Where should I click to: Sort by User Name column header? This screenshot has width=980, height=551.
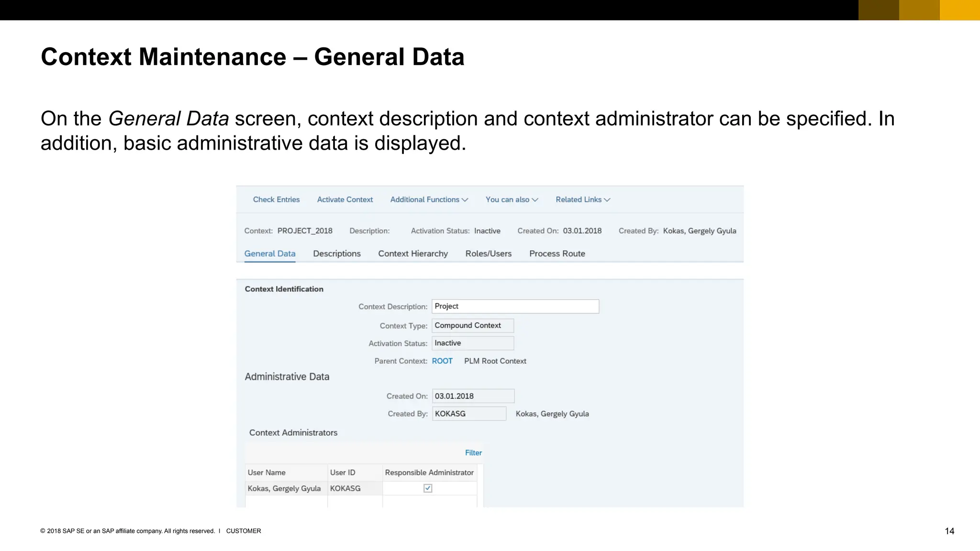click(286, 473)
